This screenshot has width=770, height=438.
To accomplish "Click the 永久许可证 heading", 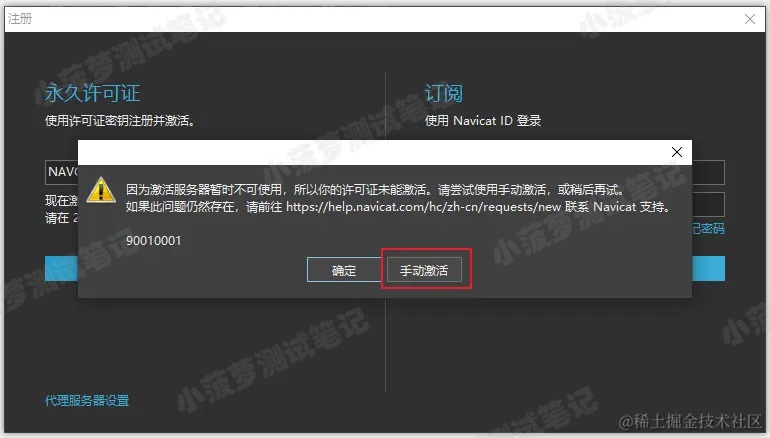I will [x=92, y=93].
